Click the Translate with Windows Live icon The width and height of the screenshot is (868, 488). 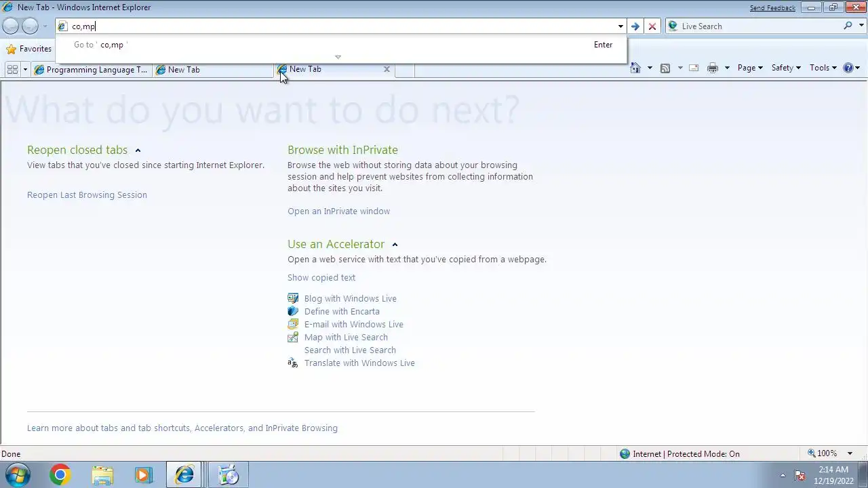coord(293,363)
